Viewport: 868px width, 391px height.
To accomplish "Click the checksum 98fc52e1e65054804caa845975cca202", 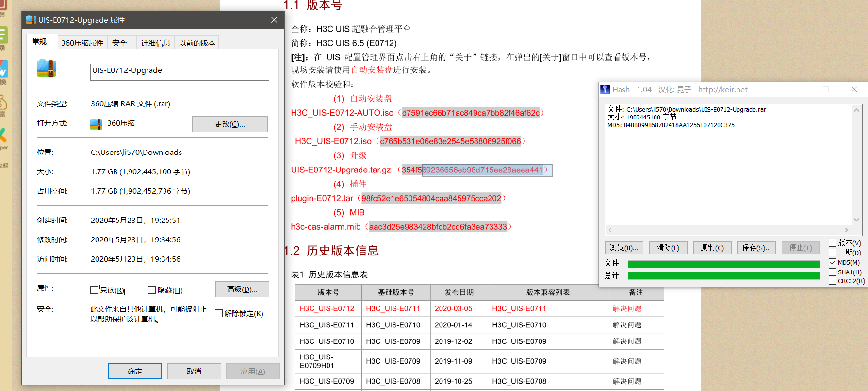I will (431, 198).
